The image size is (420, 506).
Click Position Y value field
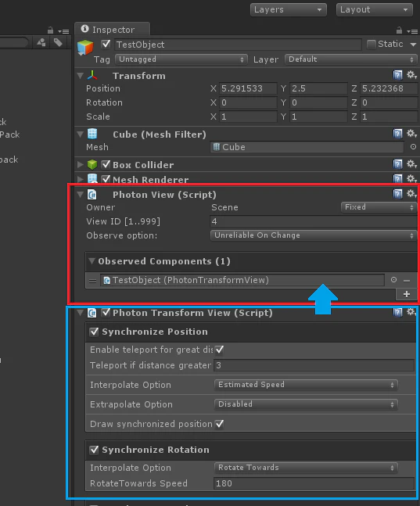click(x=318, y=88)
